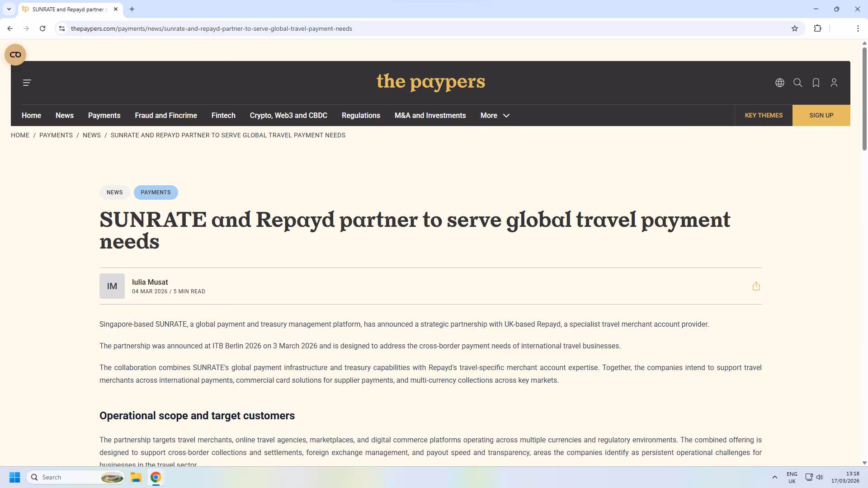
Task: Open the clock and date flyout
Action: 845,477
